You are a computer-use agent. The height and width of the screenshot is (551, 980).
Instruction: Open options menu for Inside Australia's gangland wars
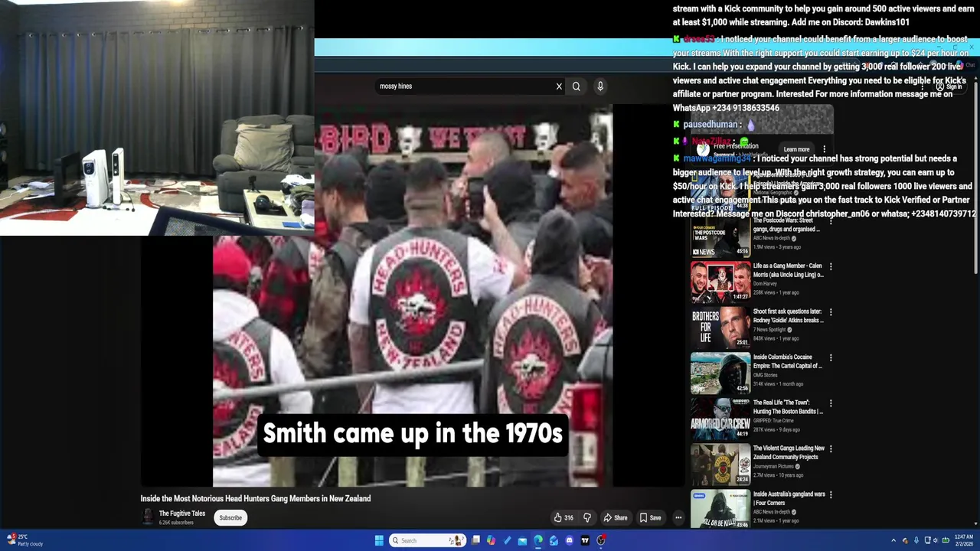831,495
